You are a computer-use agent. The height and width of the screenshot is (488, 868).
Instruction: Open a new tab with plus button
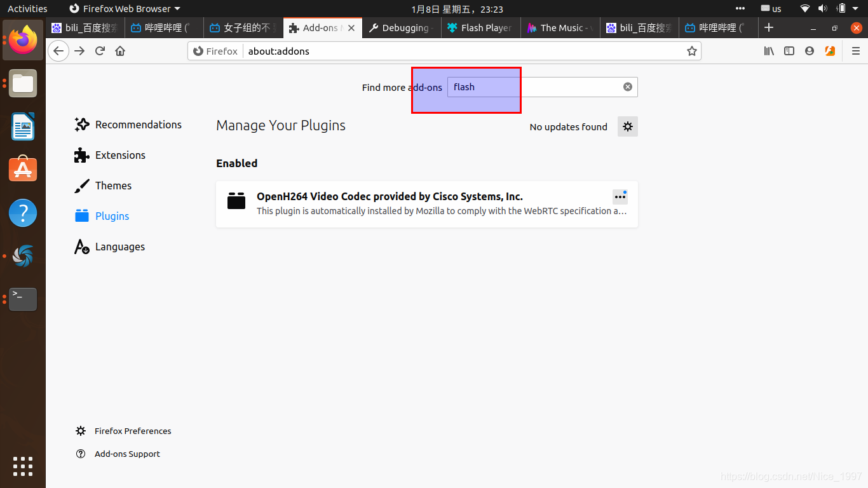point(769,27)
